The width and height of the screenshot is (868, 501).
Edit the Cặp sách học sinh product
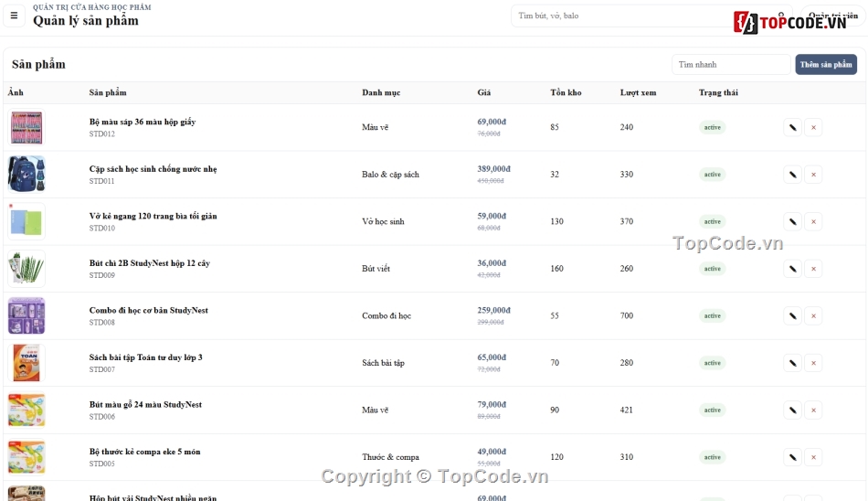pos(793,175)
